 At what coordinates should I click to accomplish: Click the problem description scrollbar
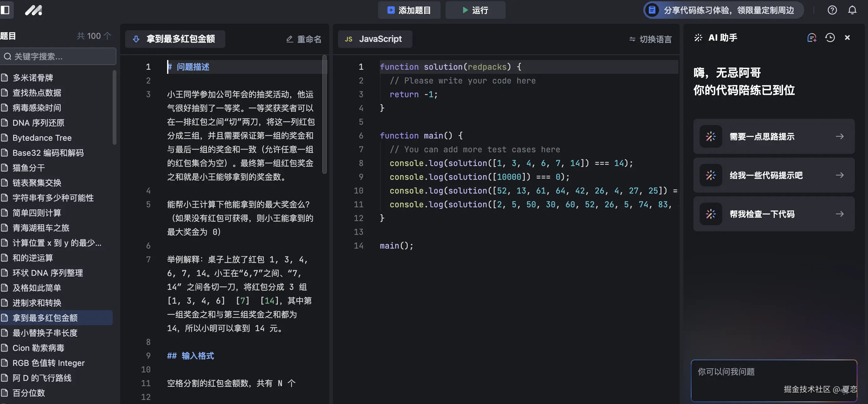324,114
